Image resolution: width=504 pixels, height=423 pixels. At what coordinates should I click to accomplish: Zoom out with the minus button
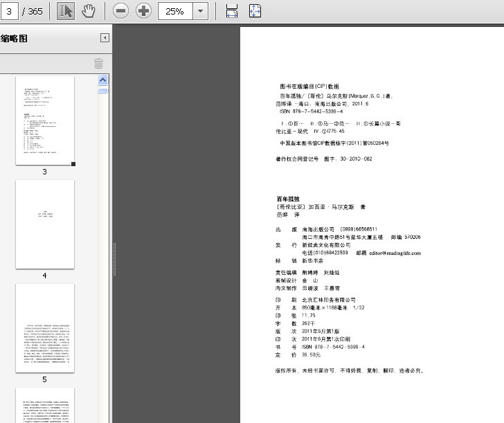[120, 11]
